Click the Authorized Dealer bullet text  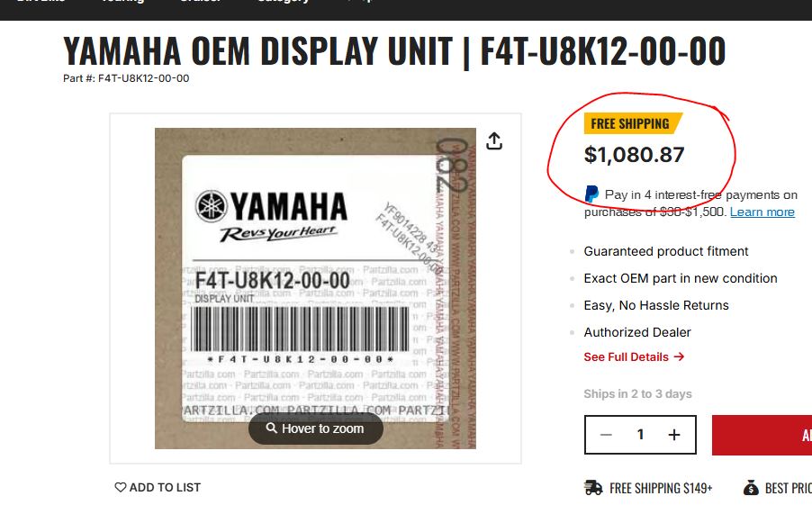pyautogui.click(x=637, y=332)
